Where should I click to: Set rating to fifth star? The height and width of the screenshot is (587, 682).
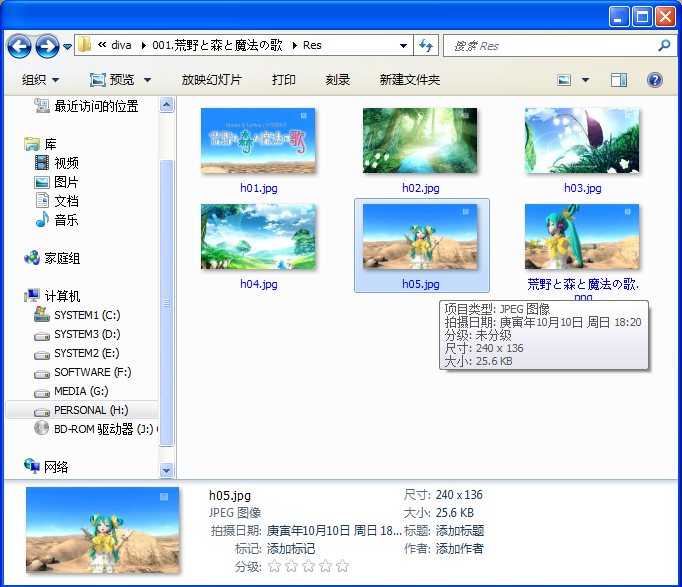click(x=343, y=566)
